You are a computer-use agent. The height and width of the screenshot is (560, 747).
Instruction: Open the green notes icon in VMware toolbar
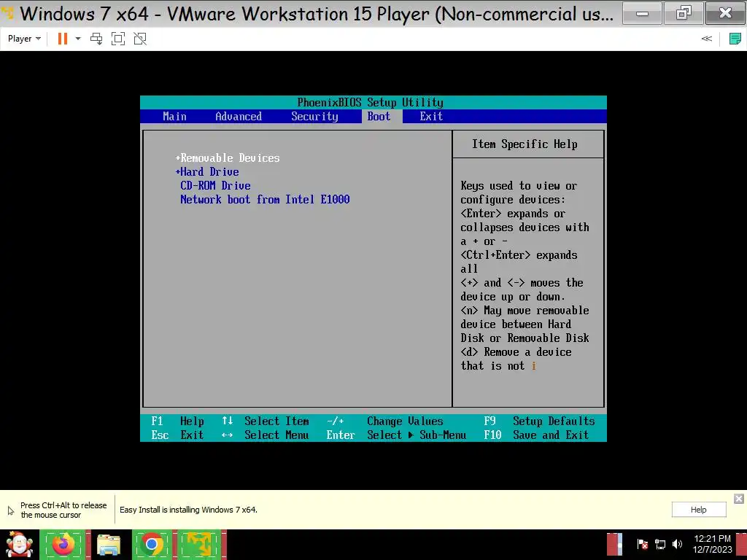click(x=735, y=39)
